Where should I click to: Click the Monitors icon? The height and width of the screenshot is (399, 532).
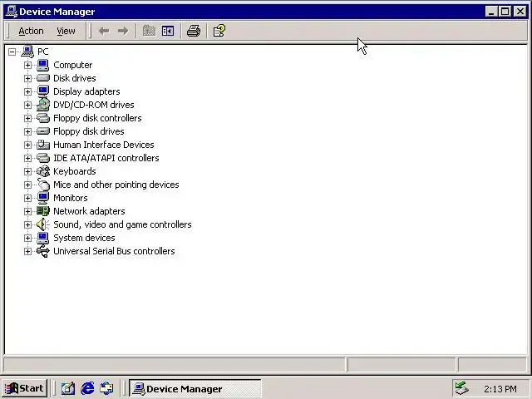[x=43, y=198]
